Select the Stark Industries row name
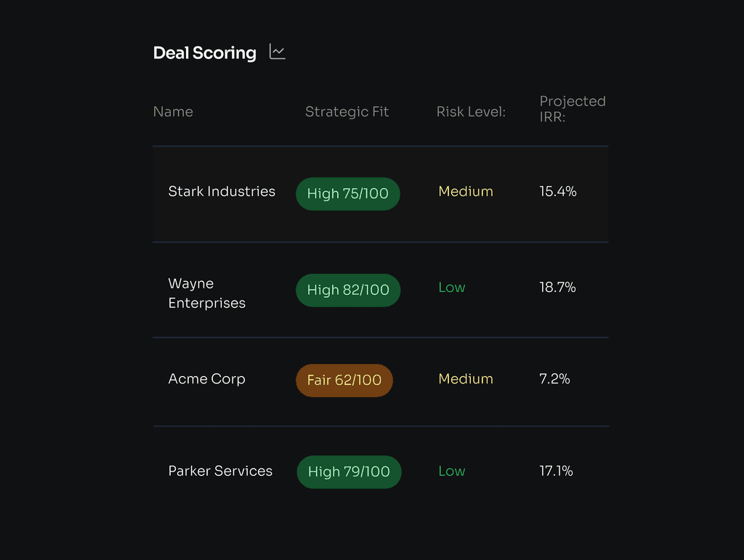The width and height of the screenshot is (744, 560). [222, 191]
